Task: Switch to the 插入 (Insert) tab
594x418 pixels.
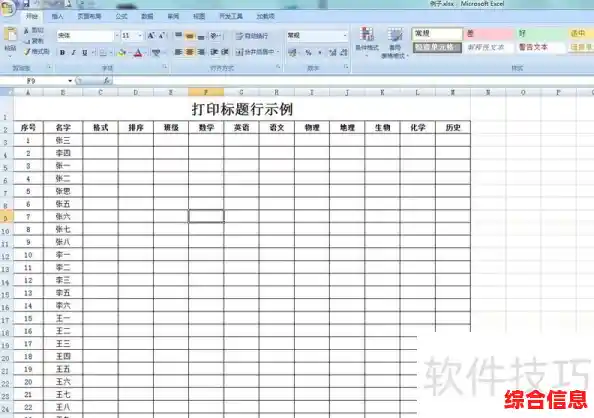Action: pos(58,16)
